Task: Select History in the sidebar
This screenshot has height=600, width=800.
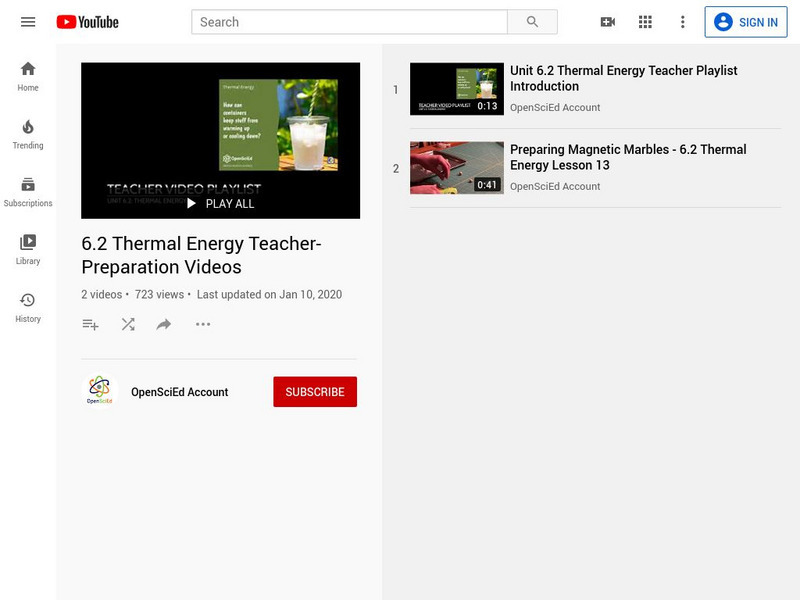Action: (28, 304)
